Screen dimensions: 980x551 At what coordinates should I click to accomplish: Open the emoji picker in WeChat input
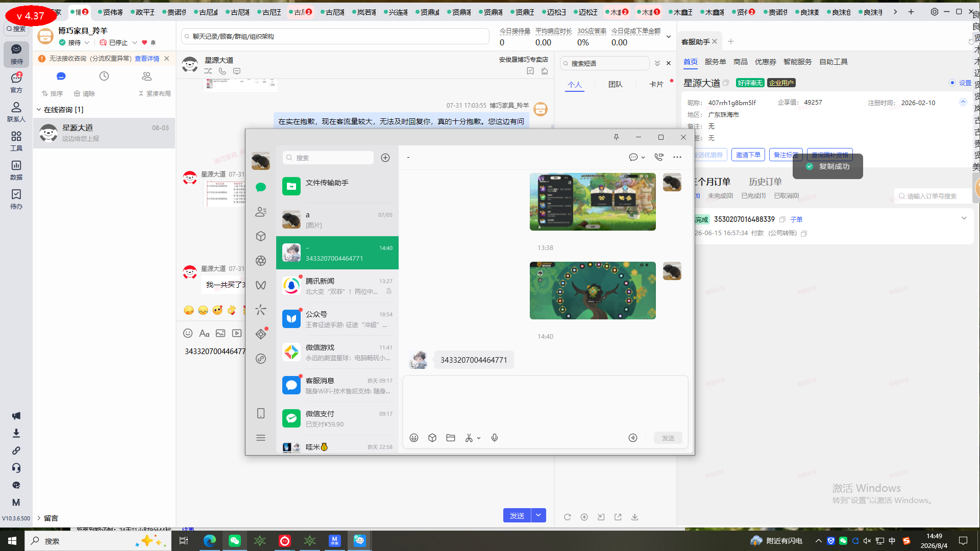[414, 438]
